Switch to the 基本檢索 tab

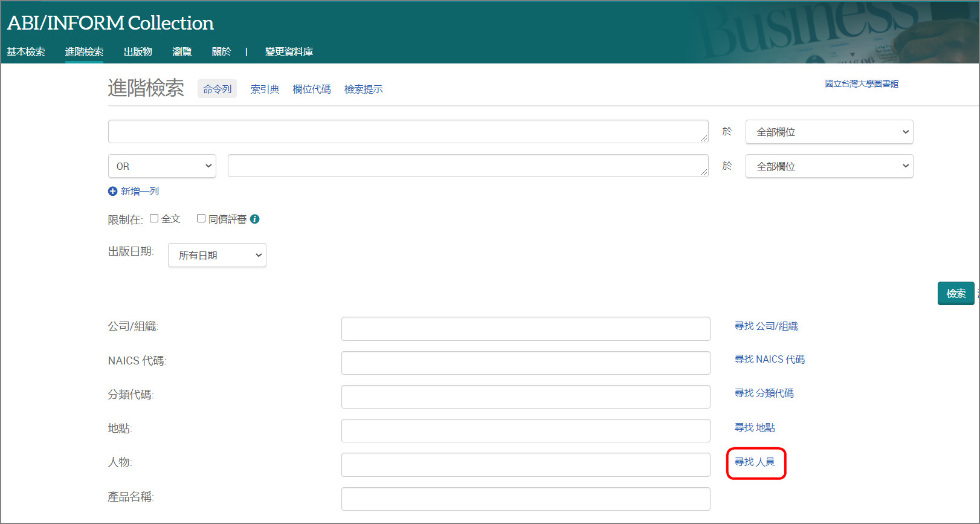(x=26, y=52)
